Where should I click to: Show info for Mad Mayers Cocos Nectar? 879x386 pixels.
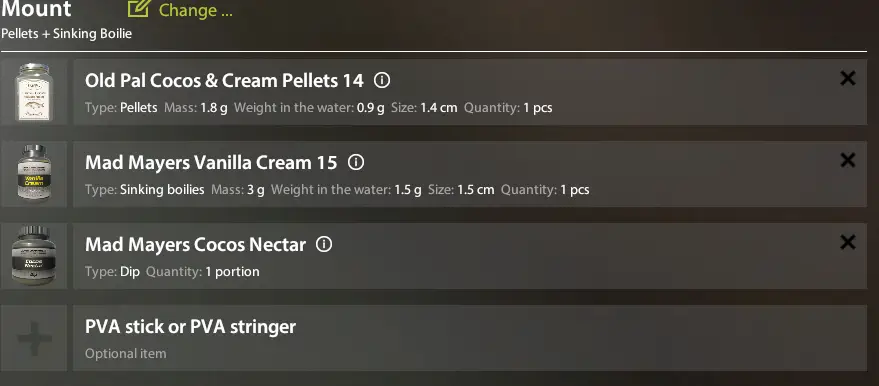(x=324, y=244)
